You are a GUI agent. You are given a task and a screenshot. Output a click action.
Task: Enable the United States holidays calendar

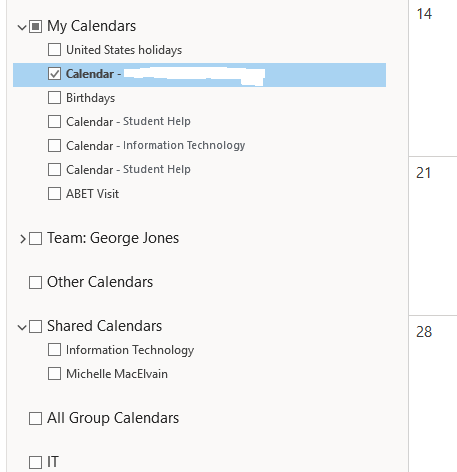click(54, 50)
